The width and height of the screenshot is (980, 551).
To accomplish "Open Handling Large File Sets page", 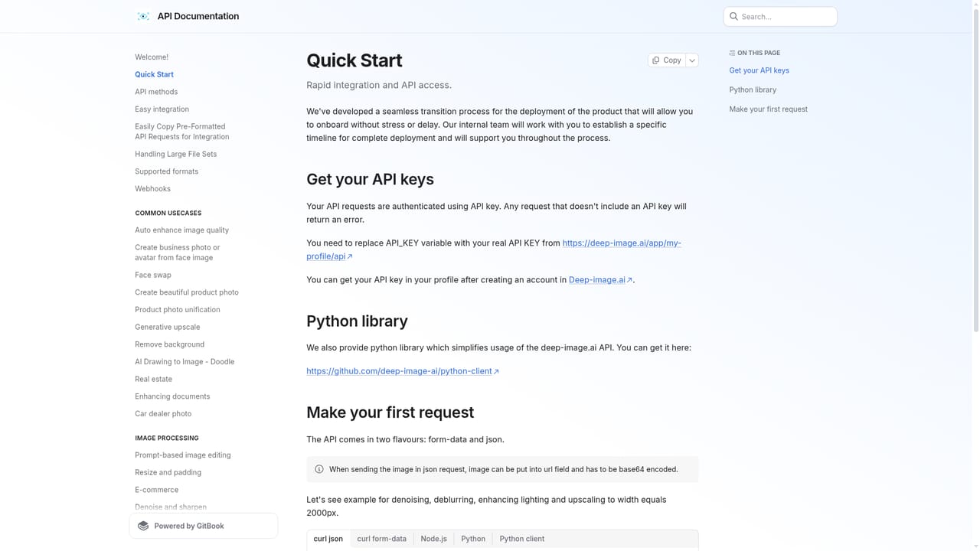I will (x=175, y=154).
